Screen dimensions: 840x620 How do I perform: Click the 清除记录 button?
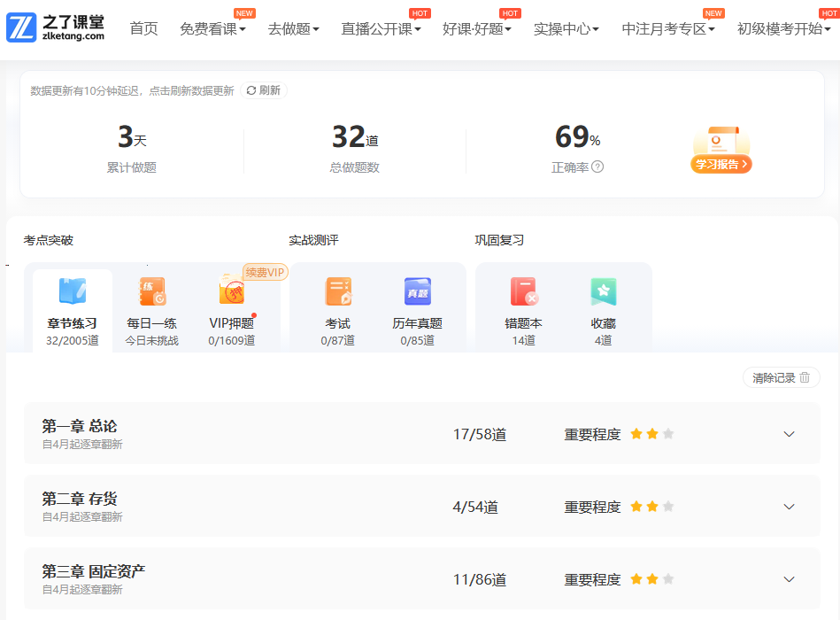781,377
